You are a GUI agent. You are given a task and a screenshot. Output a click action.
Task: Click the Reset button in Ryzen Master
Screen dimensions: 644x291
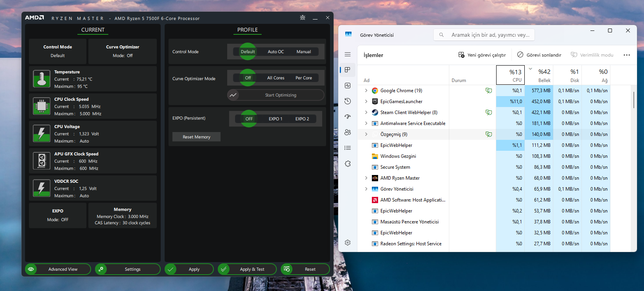coord(305,269)
